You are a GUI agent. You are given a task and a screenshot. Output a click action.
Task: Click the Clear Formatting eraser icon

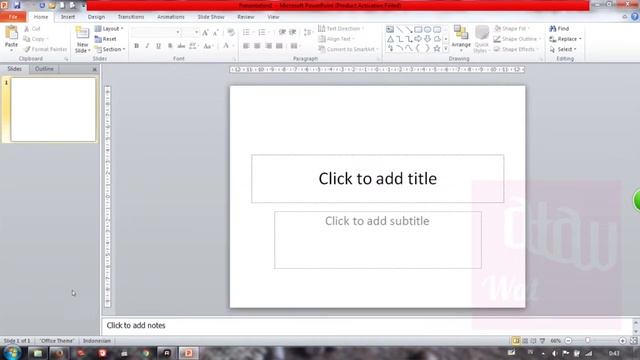click(x=231, y=32)
